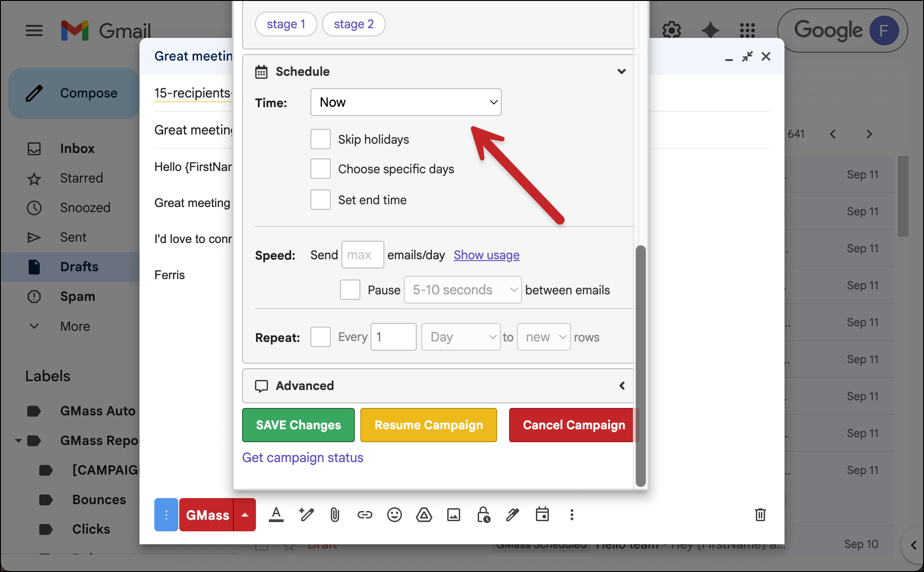Screen dimensions: 924x572
Task: Click the SAVE Changes button
Action: click(x=298, y=425)
